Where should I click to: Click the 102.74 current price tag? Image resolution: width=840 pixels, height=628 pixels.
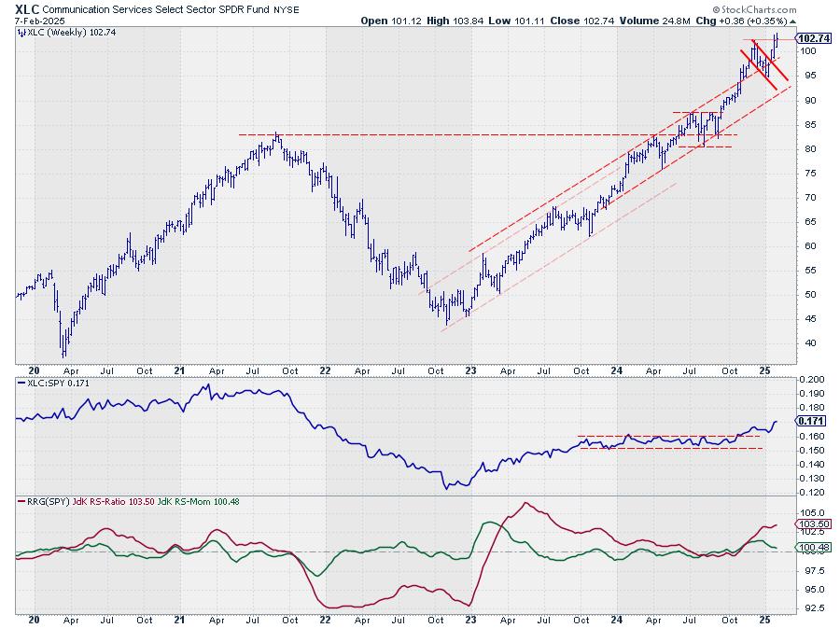pyautogui.click(x=815, y=38)
